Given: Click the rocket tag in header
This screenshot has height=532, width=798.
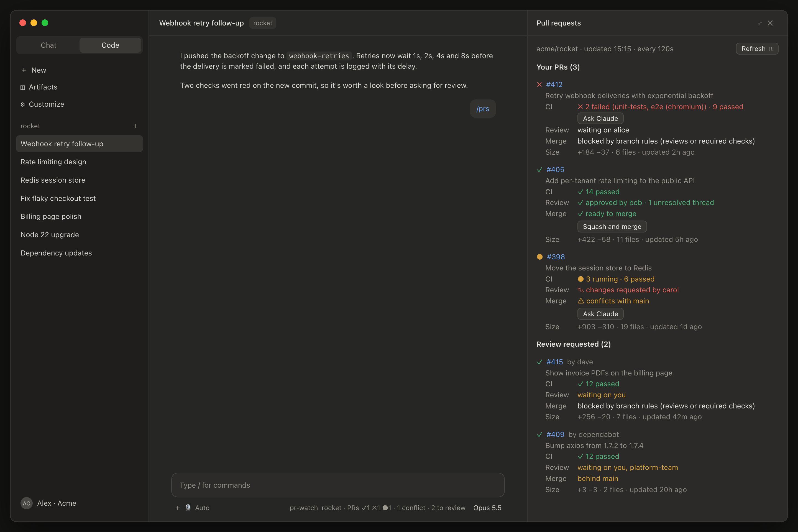Looking at the screenshot, I should (263, 23).
